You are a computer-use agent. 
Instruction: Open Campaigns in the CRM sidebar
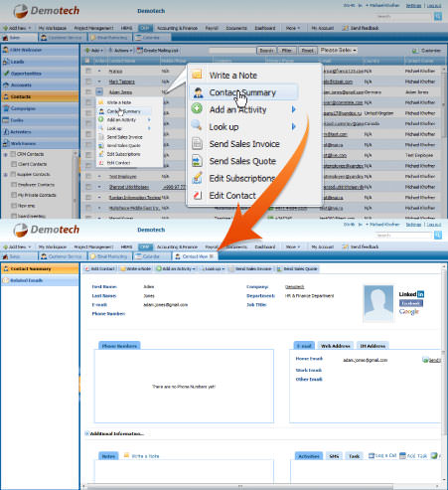[40, 108]
